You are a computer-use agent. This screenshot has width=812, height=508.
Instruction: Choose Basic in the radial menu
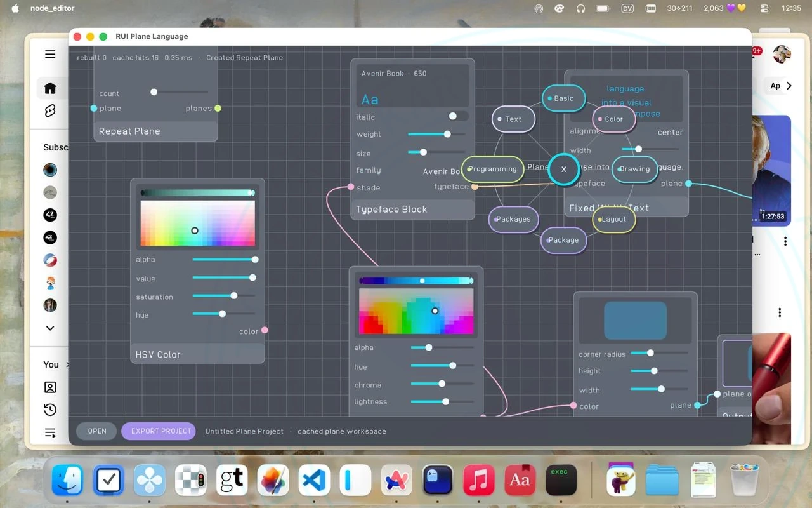click(564, 98)
